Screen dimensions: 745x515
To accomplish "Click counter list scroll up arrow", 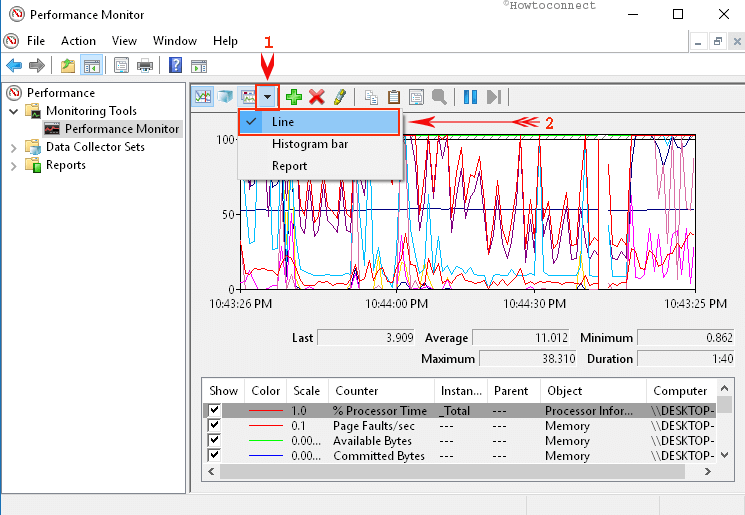I will pos(724,389).
